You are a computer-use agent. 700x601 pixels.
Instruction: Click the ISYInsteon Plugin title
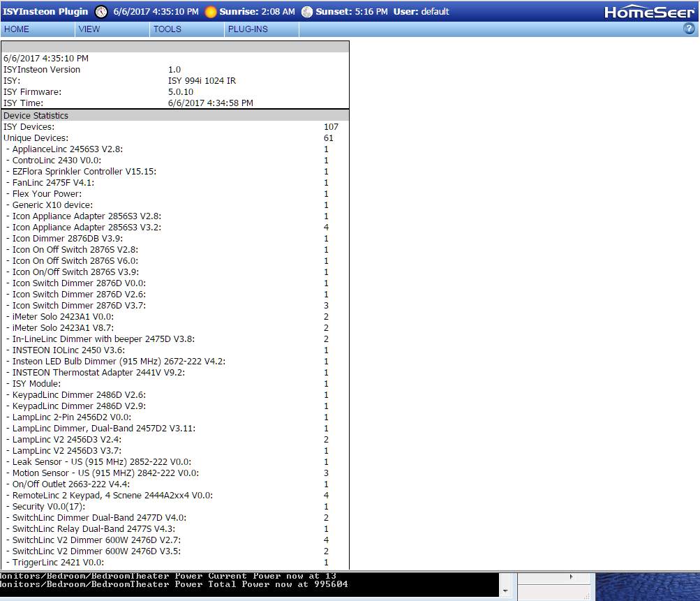[x=45, y=12]
